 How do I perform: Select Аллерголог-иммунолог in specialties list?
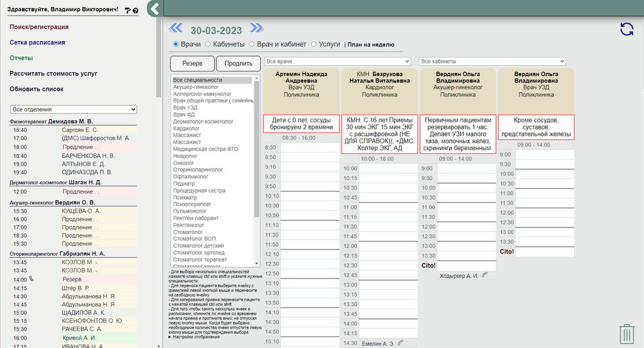pyautogui.click(x=212, y=94)
